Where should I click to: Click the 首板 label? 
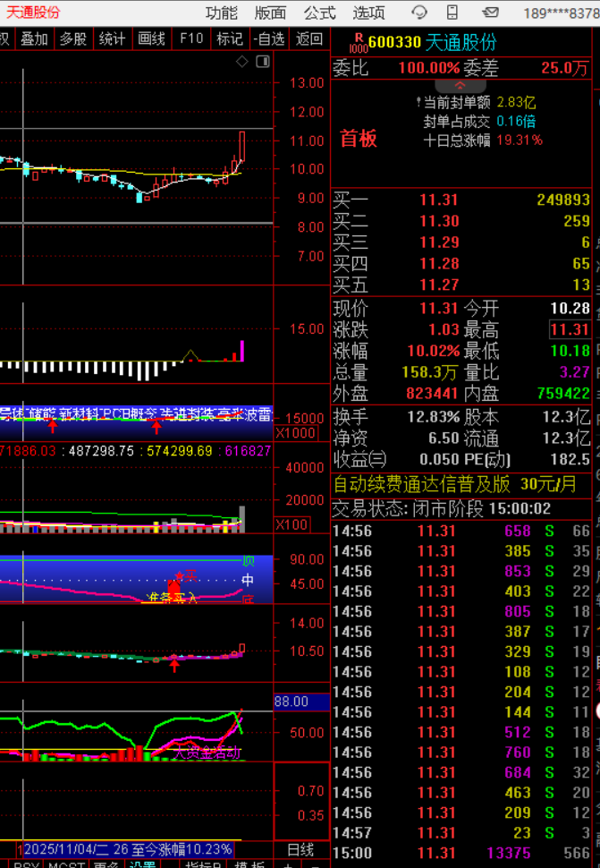359,139
